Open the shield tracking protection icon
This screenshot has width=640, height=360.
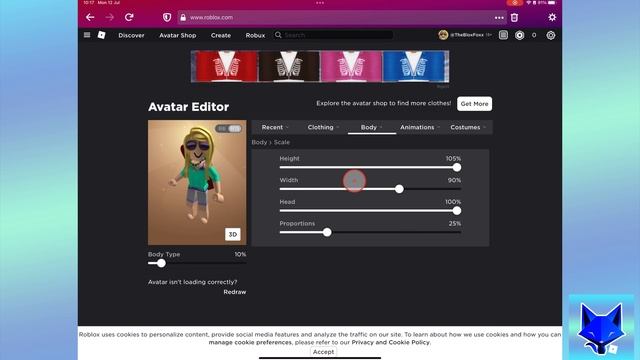(x=167, y=17)
